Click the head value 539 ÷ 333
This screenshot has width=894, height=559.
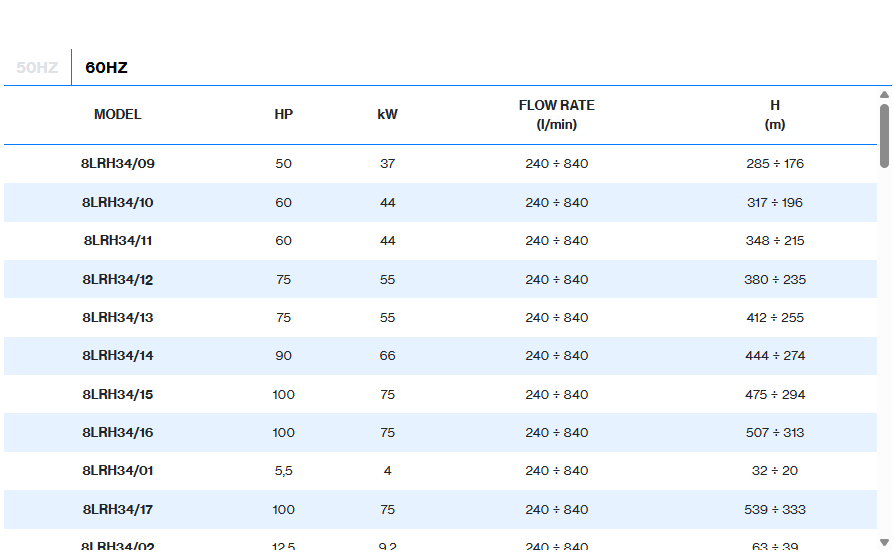coord(775,510)
